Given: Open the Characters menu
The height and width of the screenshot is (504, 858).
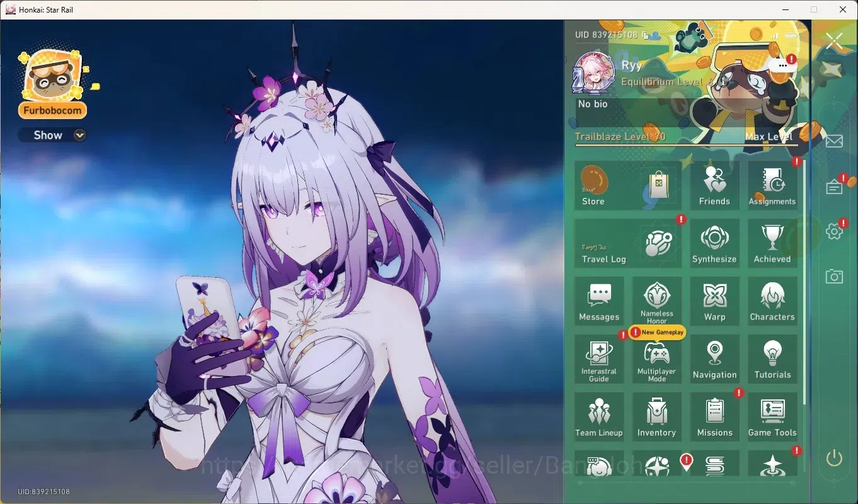Looking at the screenshot, I should (x=772, y=301).
